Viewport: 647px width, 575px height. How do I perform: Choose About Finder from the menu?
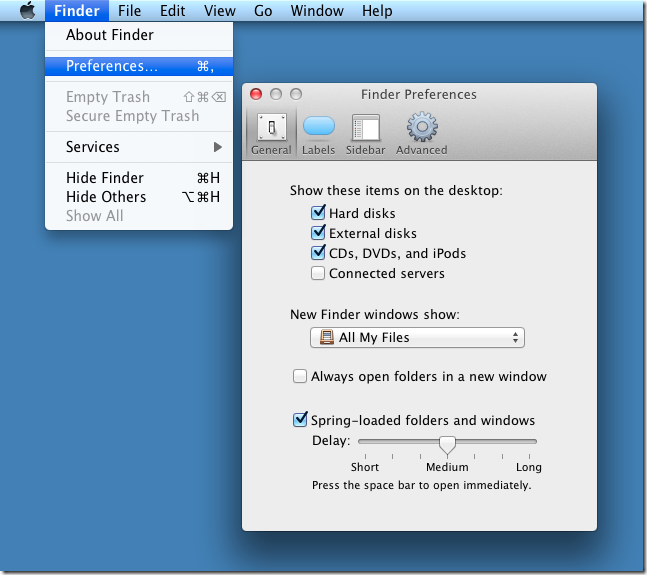tap(139, 35)
